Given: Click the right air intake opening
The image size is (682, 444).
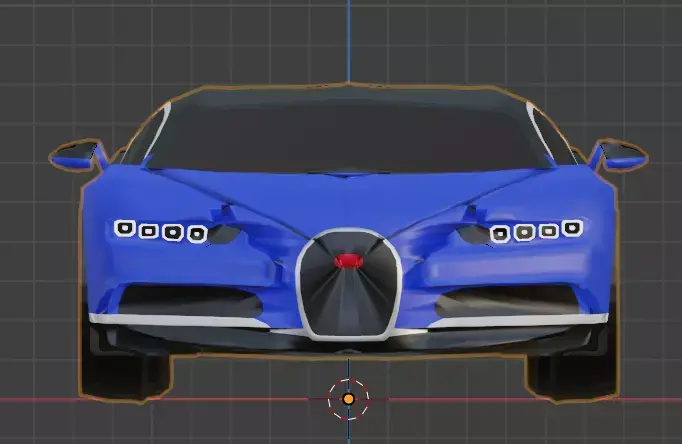Looking at the screenshot, I should pyautogui.click(x=508, y=301).
